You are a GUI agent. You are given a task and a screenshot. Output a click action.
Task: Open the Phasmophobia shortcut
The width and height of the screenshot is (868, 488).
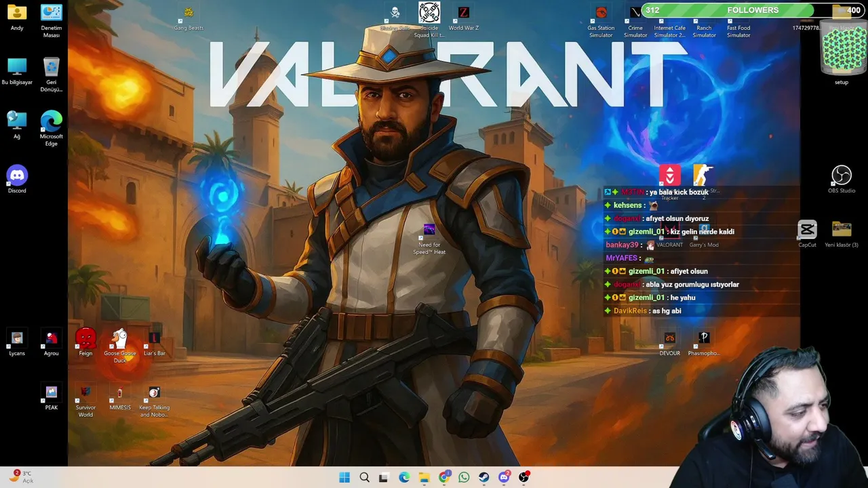pyautogui.click(x=704, y=338)
